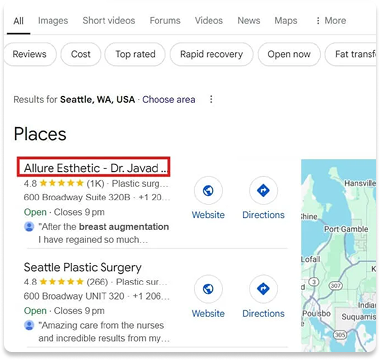380x360 pixels.
Task: Apply the Cost filter chip
Action: [x=81, y=54]
